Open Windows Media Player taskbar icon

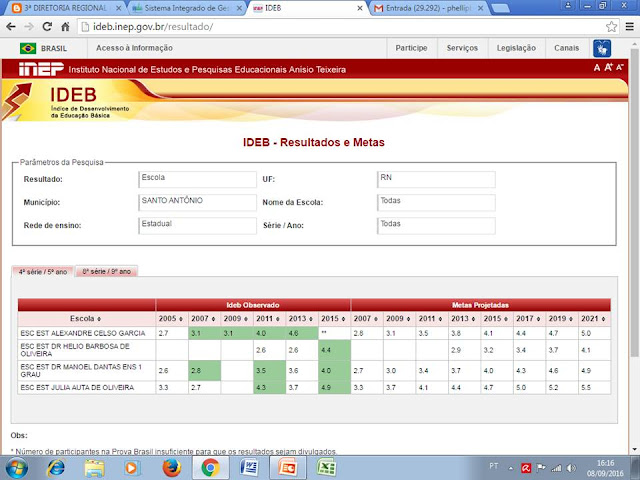pos(132,468)
